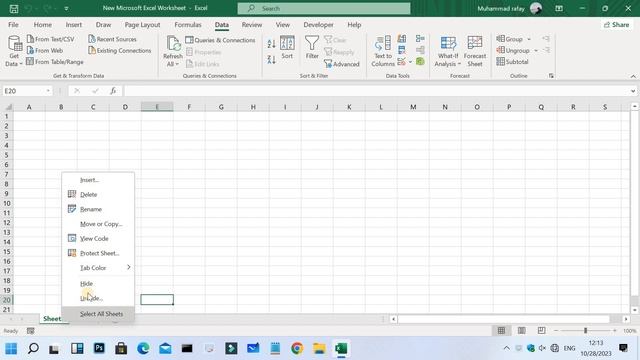Select Protect Sheet... option

click(x=98, y=253)
